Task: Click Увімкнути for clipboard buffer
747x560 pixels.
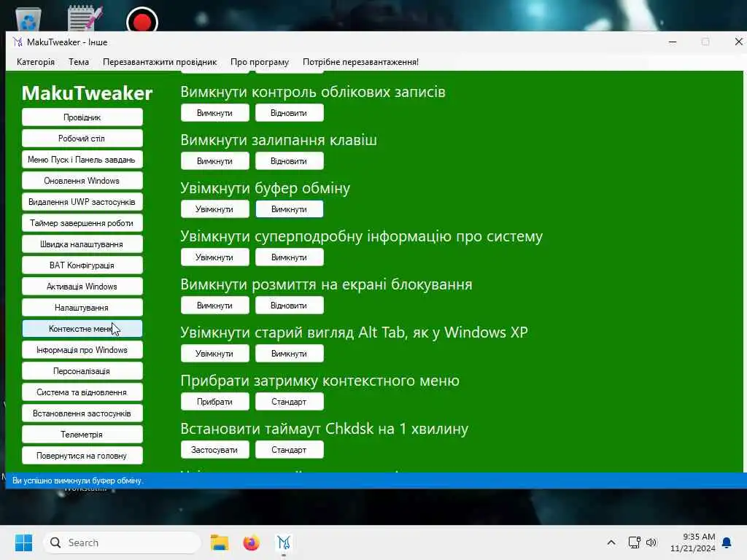Action: 215,209
